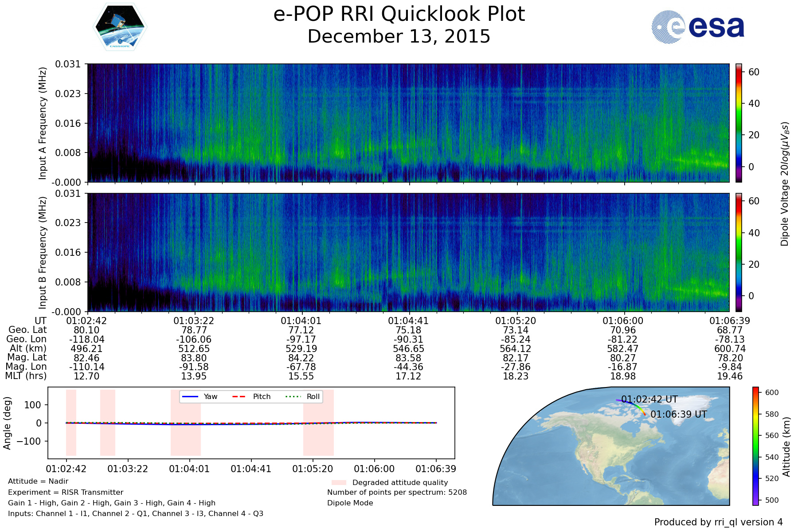Click the e-POP RRI Quicklook Plot title
Image resolution: width=798 pixels, height=532 pixels.
coord(399,14)
